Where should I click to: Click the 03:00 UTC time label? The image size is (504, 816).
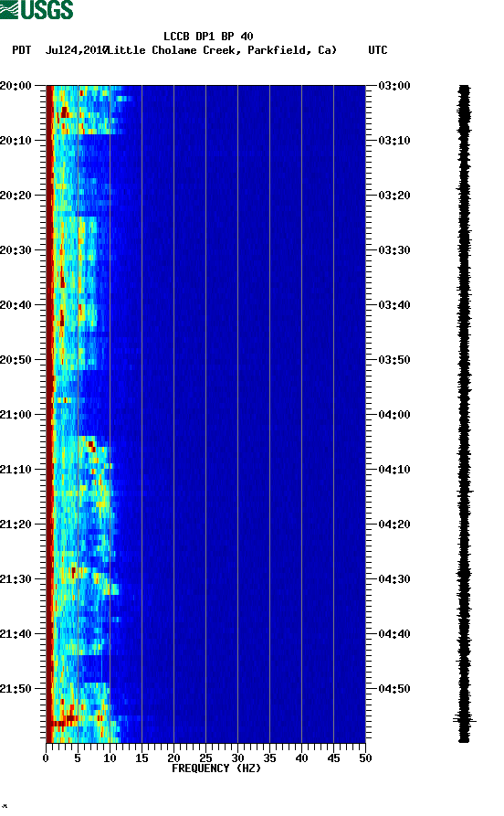394,85
